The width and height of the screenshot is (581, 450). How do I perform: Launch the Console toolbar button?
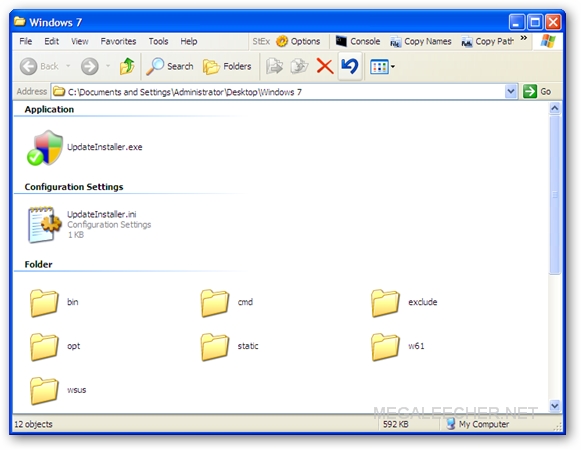pos(358,41)
